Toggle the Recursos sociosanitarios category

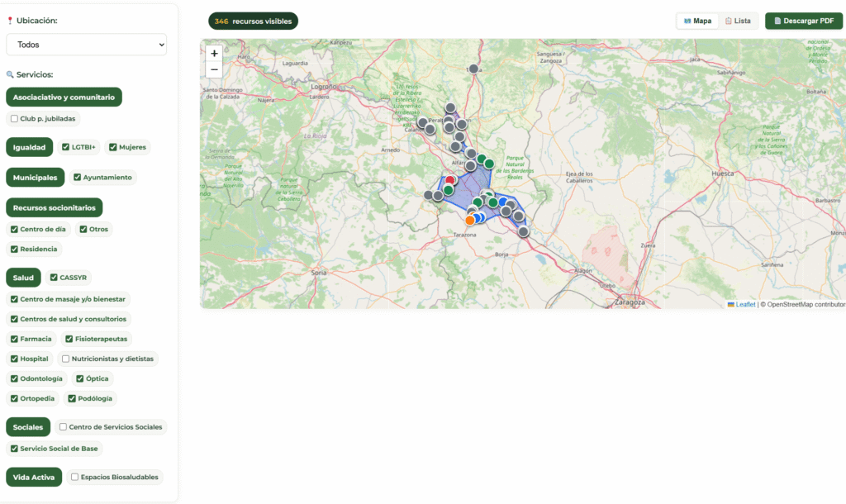(54, 207)
